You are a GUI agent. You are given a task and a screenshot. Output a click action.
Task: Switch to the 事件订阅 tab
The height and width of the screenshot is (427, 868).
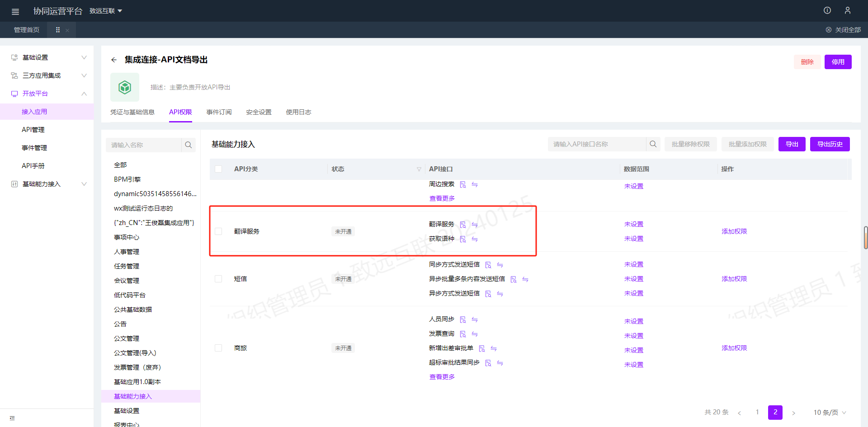(219, 112)
